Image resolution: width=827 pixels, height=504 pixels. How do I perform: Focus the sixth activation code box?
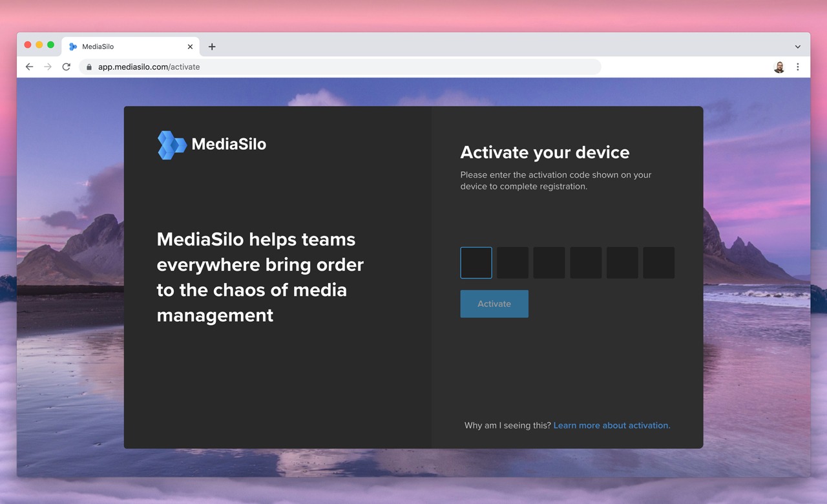coord(658,262)
